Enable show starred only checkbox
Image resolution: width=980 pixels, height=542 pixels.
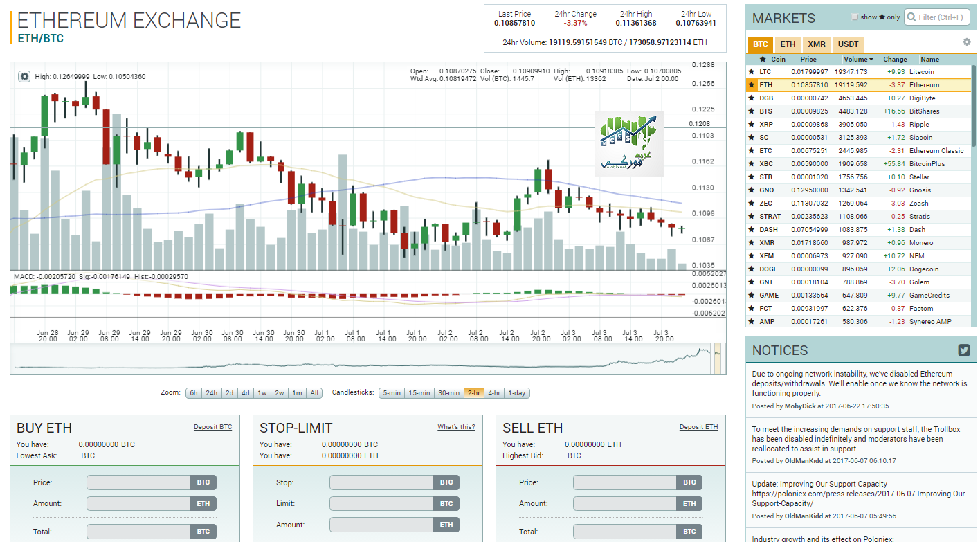point(855,17)
